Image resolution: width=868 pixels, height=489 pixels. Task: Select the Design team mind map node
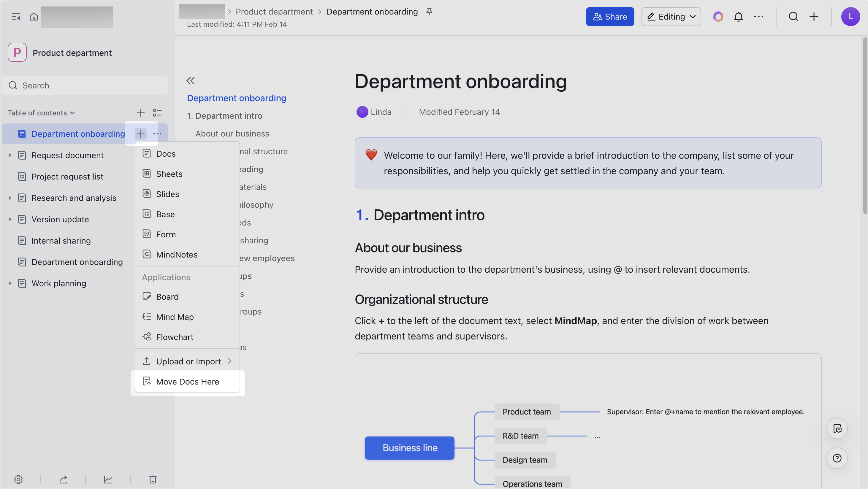click(x=525, y=460)
